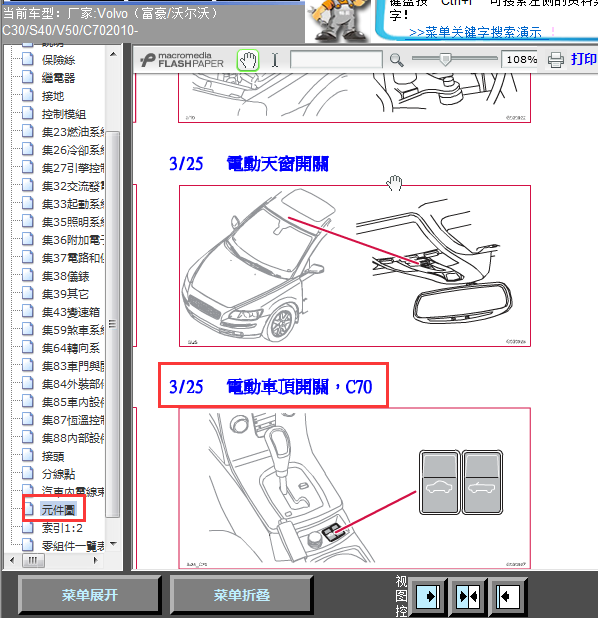598x618 pixels.
Task: Click the view control right-arrow icon
Action: (x=428, y=596)
